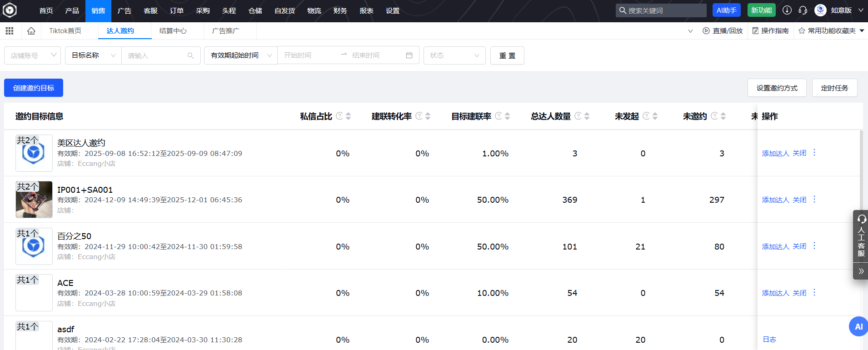Click help icon next to 私信占比
The width and height of the screenshot is (868, 350).
339,116
